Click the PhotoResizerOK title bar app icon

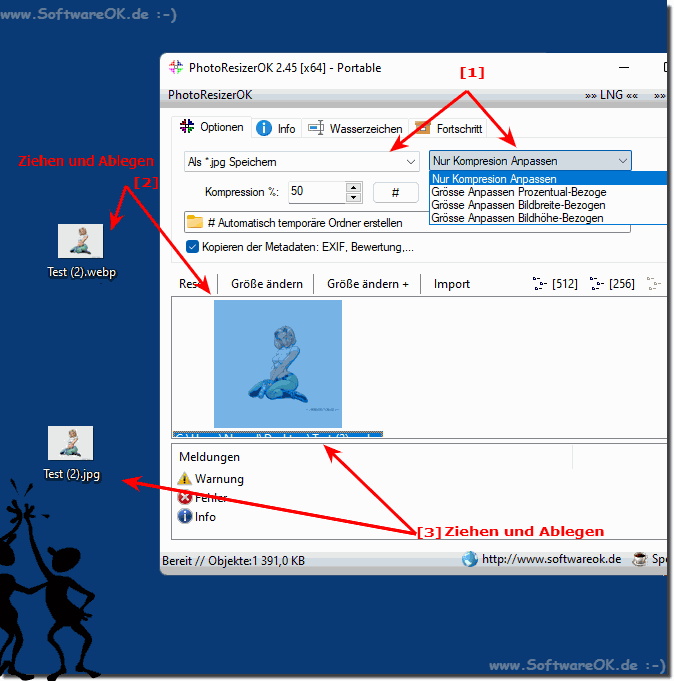click(x=176, y=67)
